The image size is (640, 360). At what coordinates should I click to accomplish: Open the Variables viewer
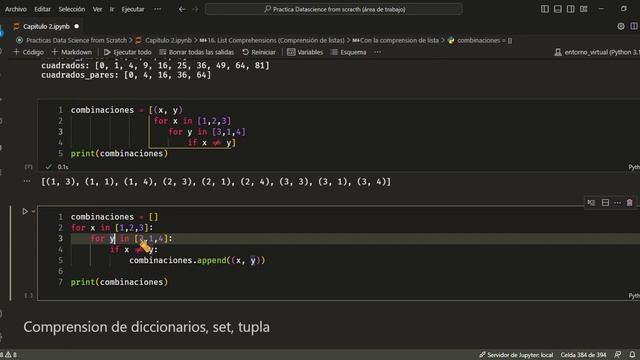tap(305, 52)
